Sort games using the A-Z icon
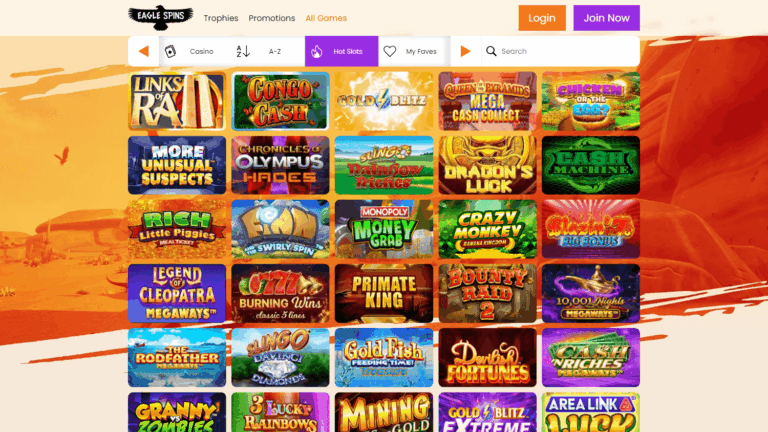 (243, 51)
